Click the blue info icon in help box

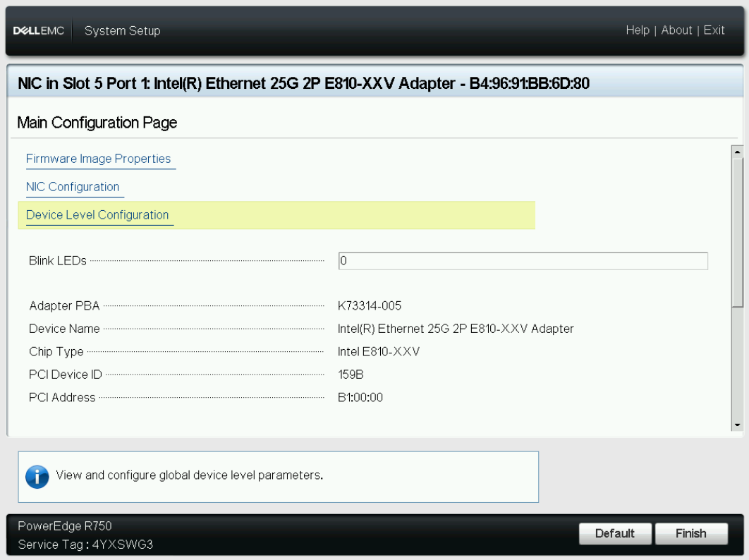coord(37,477)
